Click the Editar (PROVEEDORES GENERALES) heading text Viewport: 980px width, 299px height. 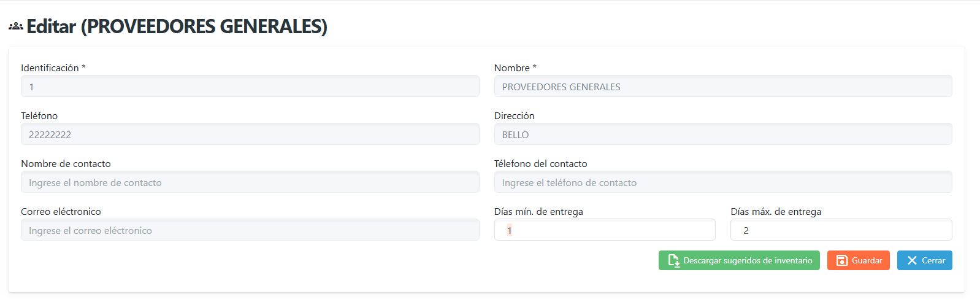tap(177, 26)
